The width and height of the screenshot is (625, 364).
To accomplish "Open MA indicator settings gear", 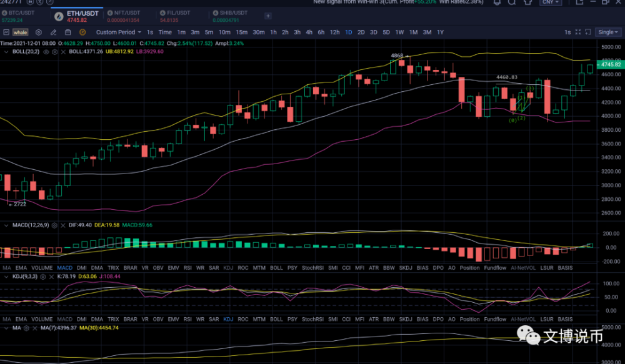I will click(x=26, y=328).
